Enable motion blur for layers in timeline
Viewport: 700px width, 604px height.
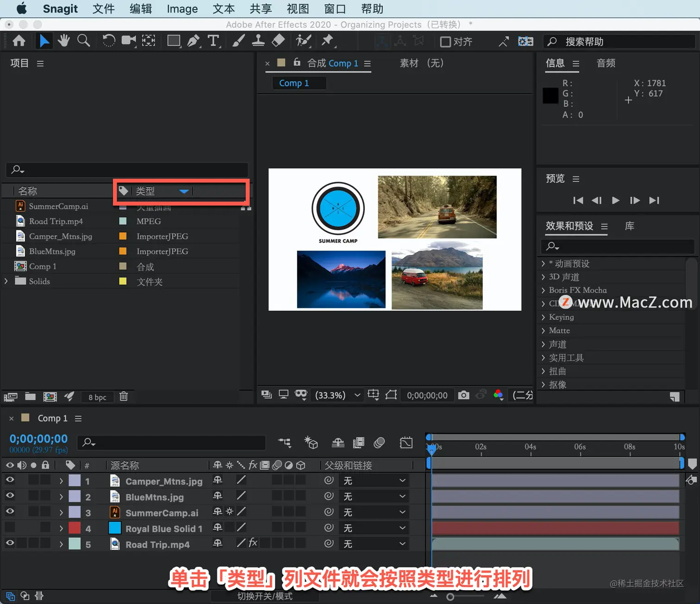pyautogui.click(x=379, y=443)
